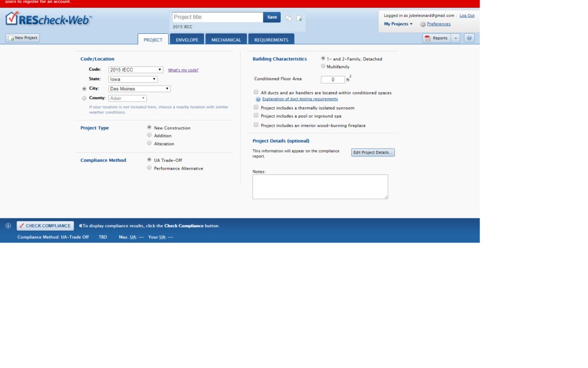Open Reports with the PDF icon button

(436, 38)
